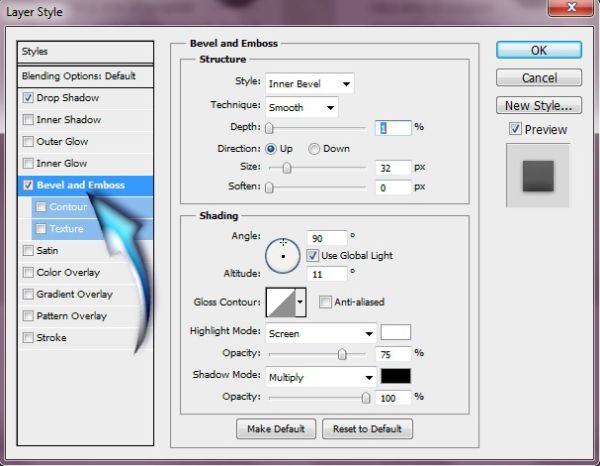Click the black shadow color swatch
The height and width of the screenshot is (466, 600).
tap(396, 376)
